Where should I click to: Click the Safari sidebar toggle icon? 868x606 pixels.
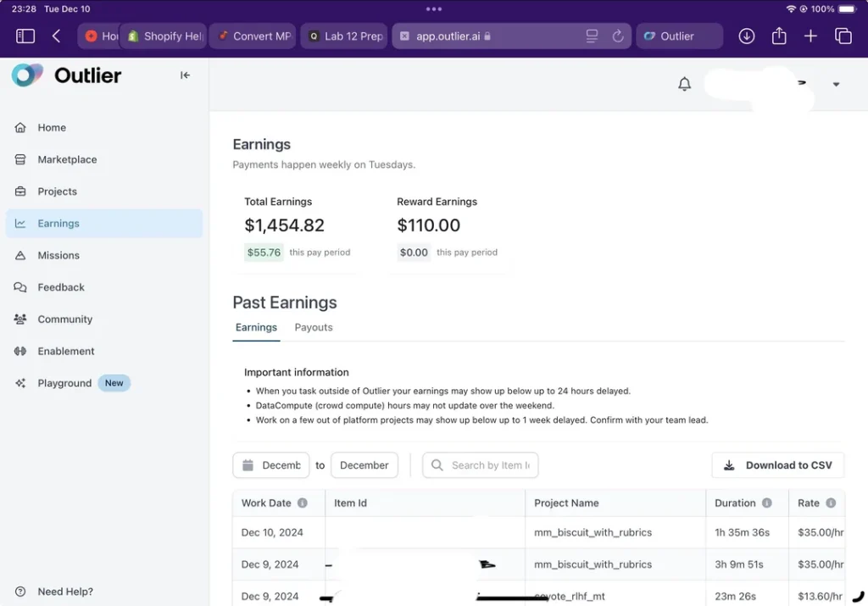(25, 36)
